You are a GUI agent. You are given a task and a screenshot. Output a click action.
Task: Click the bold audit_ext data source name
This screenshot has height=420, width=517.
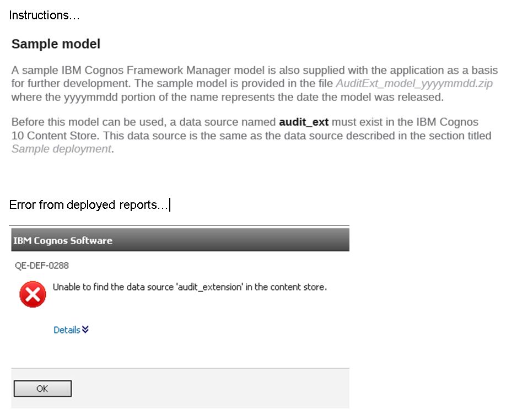304,122
